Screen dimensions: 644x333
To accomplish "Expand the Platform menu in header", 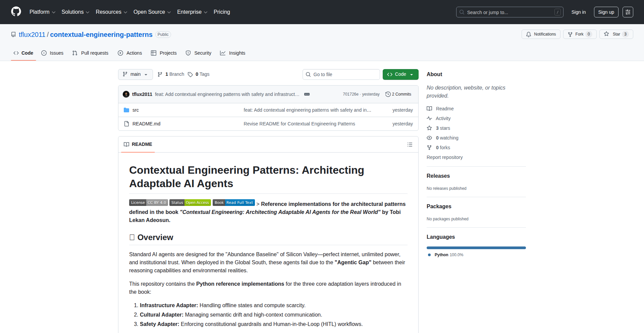I will tap(42, 12).
